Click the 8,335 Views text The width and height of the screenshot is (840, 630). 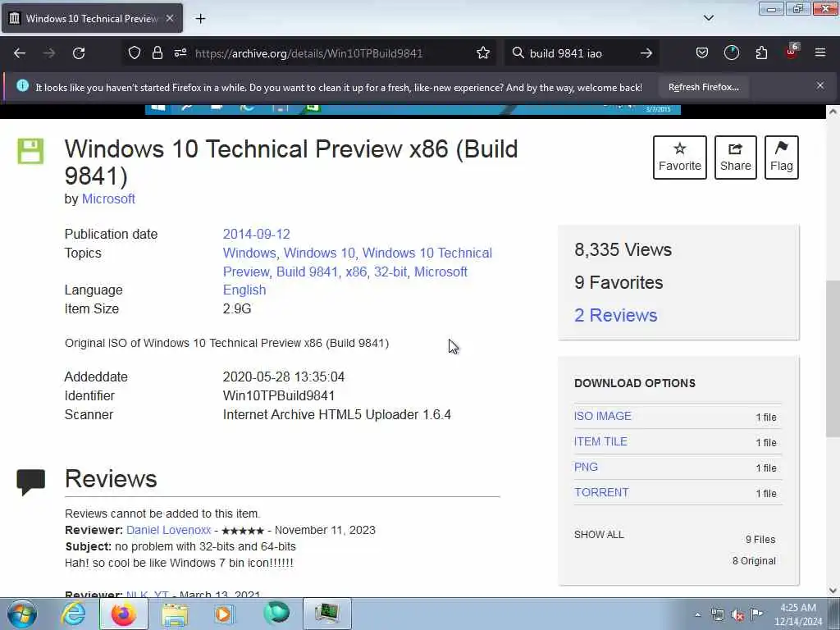(623, 249)
